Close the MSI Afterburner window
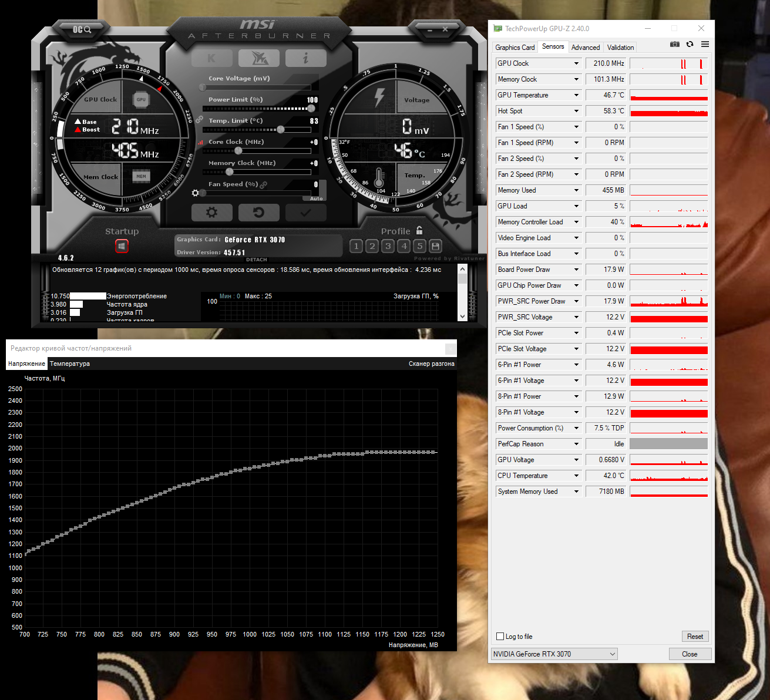The width and height of the screenshot is (770, 700). point(445,29)
